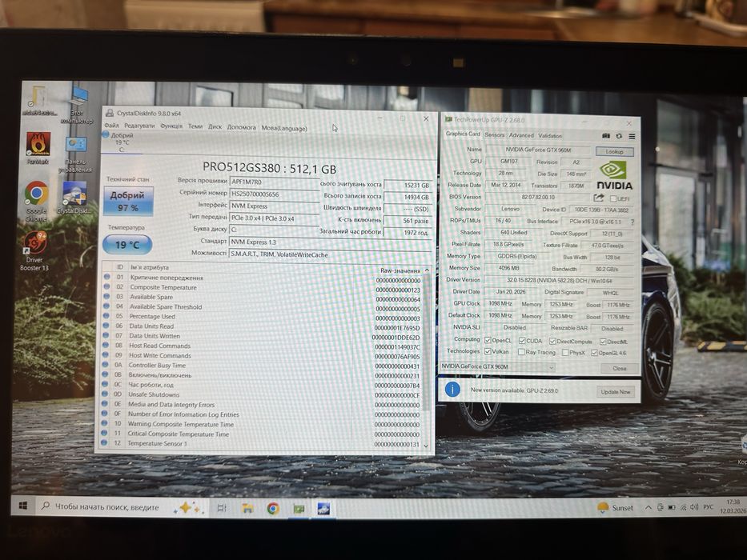Switch to the Advanced tab in GPU-Z
The height and width of the screenshot is (560, 747).
tap(521, 135)
